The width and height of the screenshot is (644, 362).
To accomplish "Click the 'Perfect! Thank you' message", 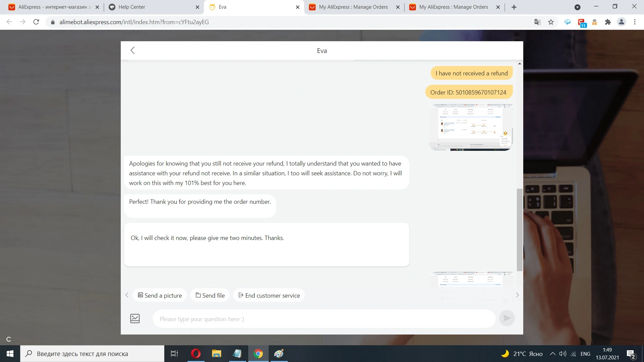I will coord(200,206).
